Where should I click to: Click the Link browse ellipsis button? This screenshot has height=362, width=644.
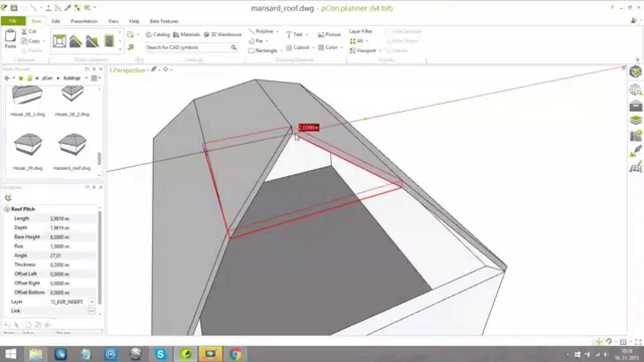click(92, 311)
